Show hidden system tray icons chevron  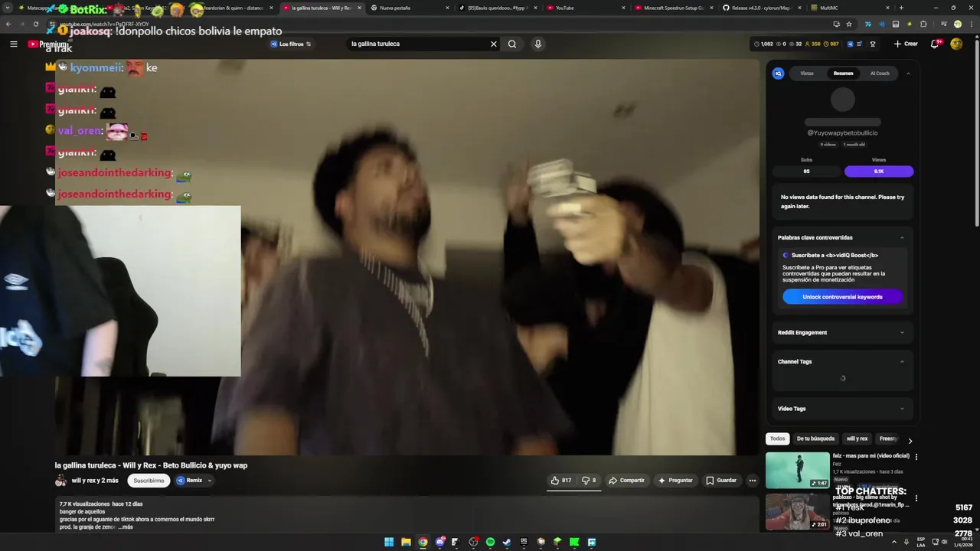[893, 542]
